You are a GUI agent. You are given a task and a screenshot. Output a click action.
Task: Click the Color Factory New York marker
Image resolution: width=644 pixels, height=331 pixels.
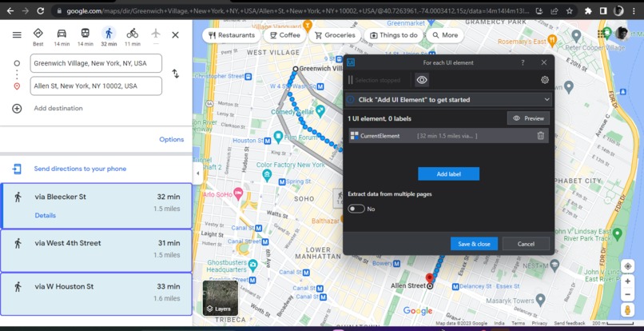[267, 174]
